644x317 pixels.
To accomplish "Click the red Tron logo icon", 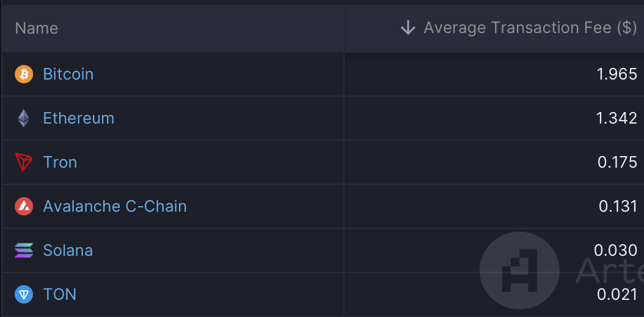I will 24,162.
